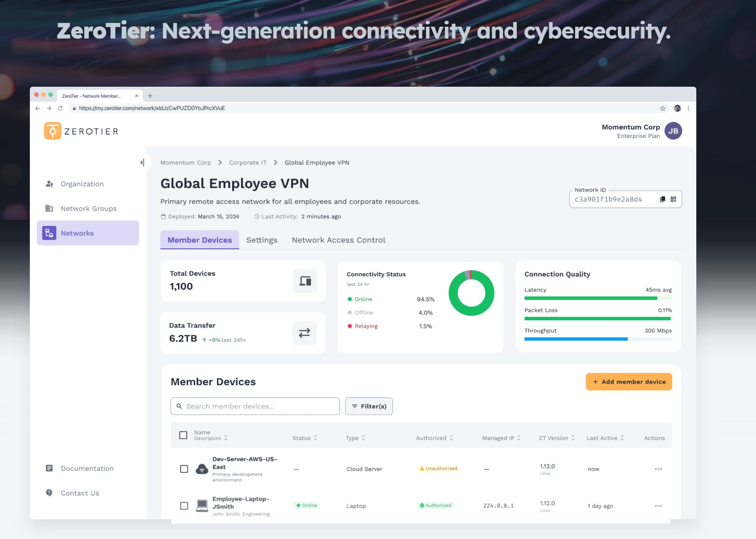Click the Throughput progress bar
The height and width of the screenshot is (539, 756).
pyautogui.click(x=598, y=339)
